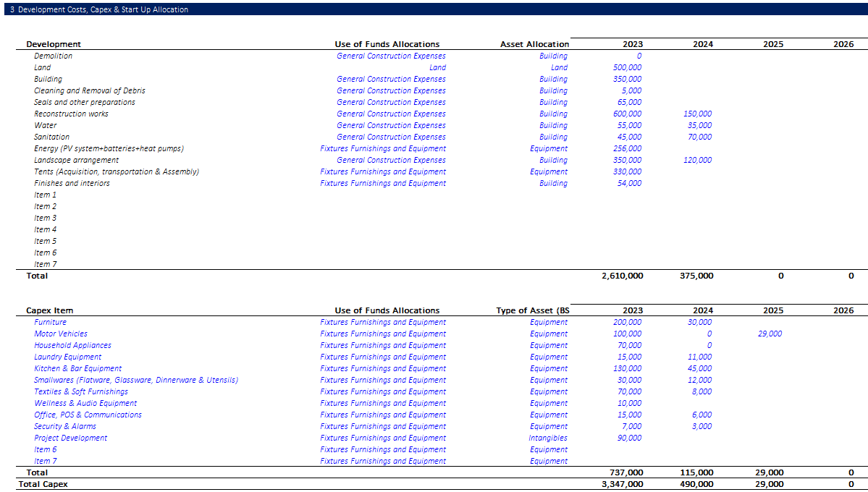Select the Laundry Equipment Use of Funds cell

click(383, 357)
